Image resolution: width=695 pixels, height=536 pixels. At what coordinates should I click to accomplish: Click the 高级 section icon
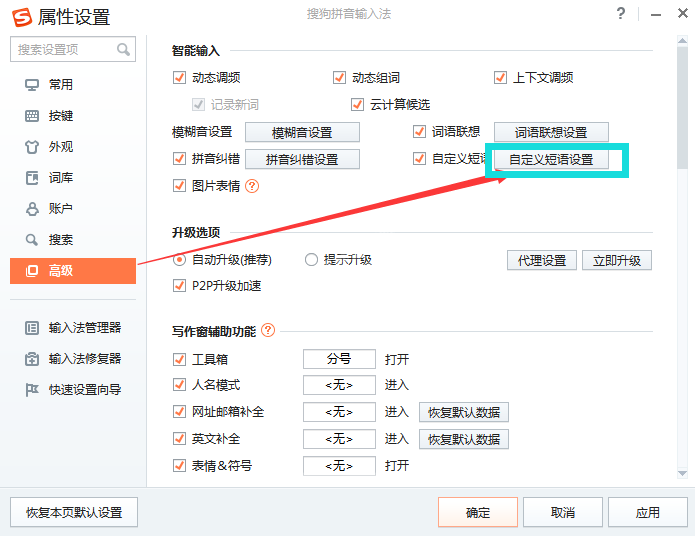(x=32, y=271)
